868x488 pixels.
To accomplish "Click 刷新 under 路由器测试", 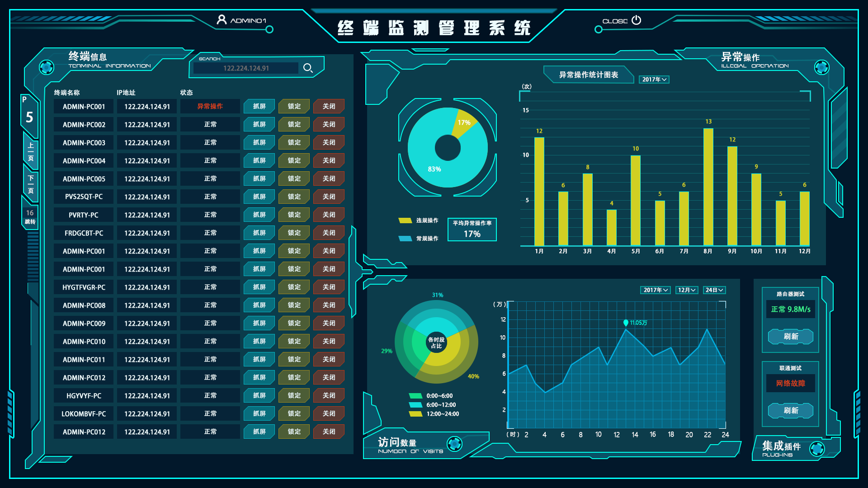I will [x=791, y=337].
